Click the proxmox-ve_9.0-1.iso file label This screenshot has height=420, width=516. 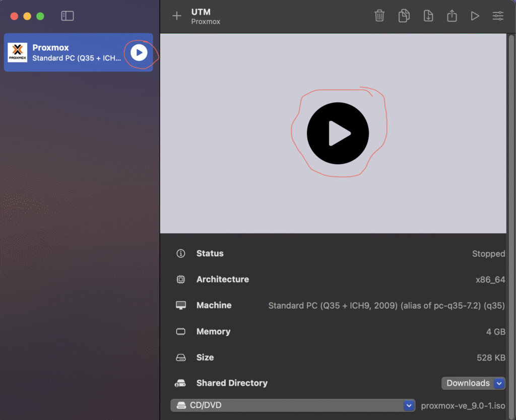pyautogui.click(x=463, y=406)
